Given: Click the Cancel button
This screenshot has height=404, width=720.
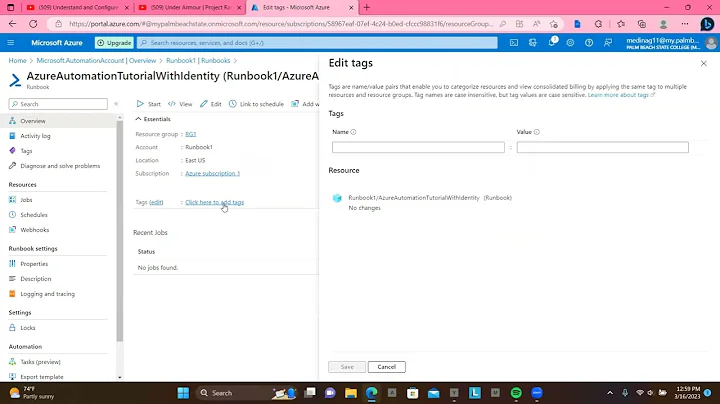Looking at the screenshot, I should (387, 367).
